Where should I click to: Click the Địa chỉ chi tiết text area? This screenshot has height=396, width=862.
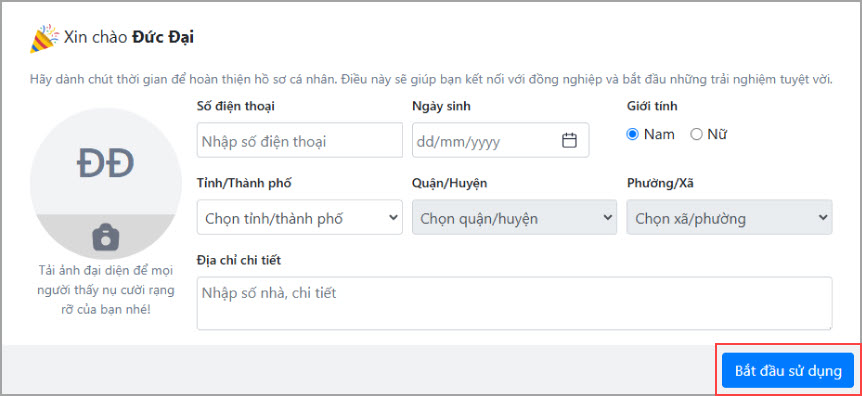click(515, 303)
